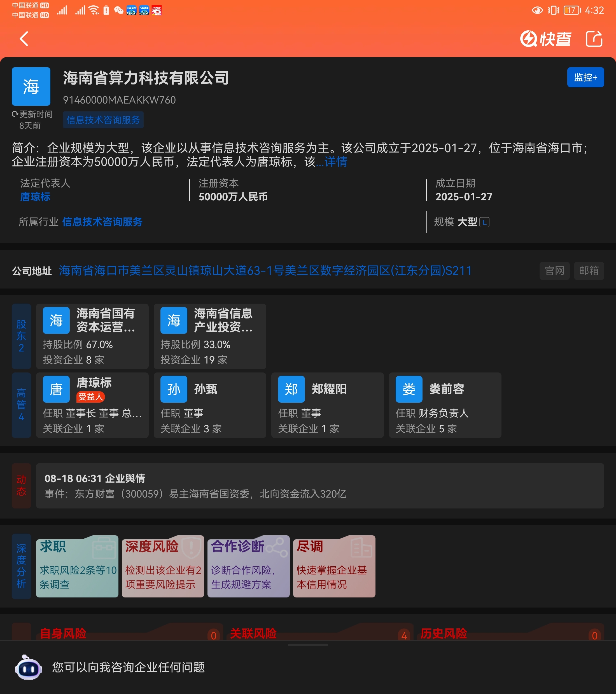This screenshot has height=694, width=616.
Task: Tap the briefcase icon on 求职 card
Action: 104,548
